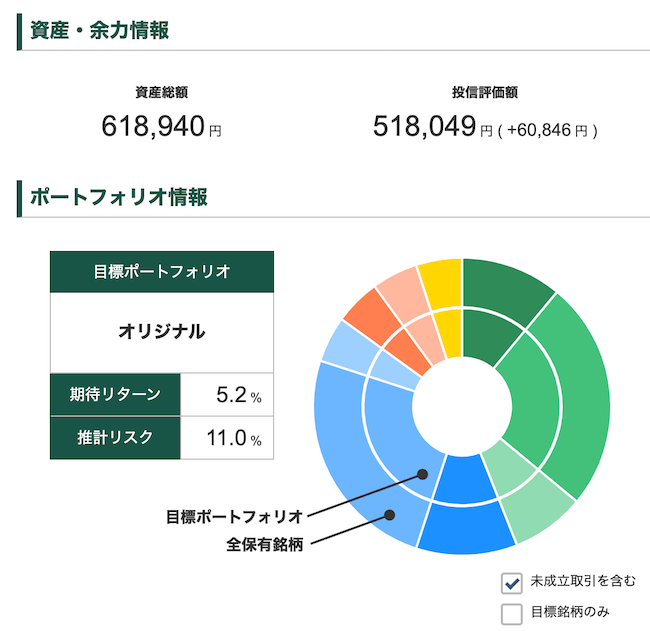Click the 目標ポートフォリオ chart callout label

click(x=235, y=517)
